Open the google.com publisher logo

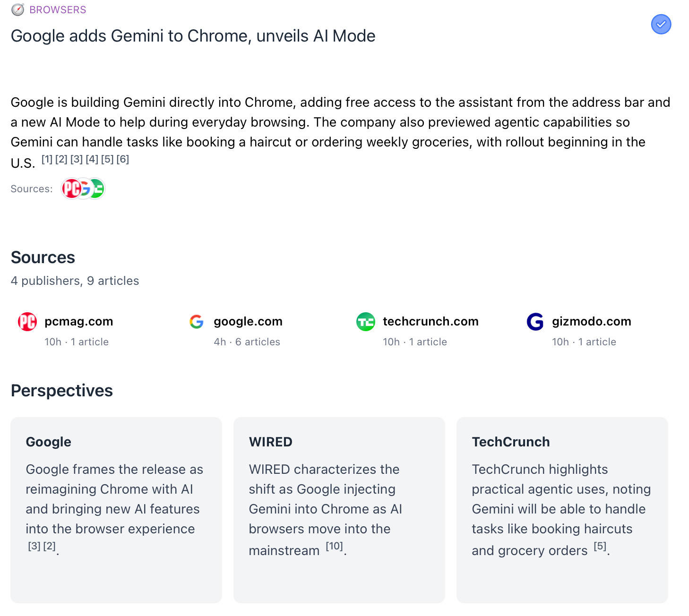click(x=197, y=322)
